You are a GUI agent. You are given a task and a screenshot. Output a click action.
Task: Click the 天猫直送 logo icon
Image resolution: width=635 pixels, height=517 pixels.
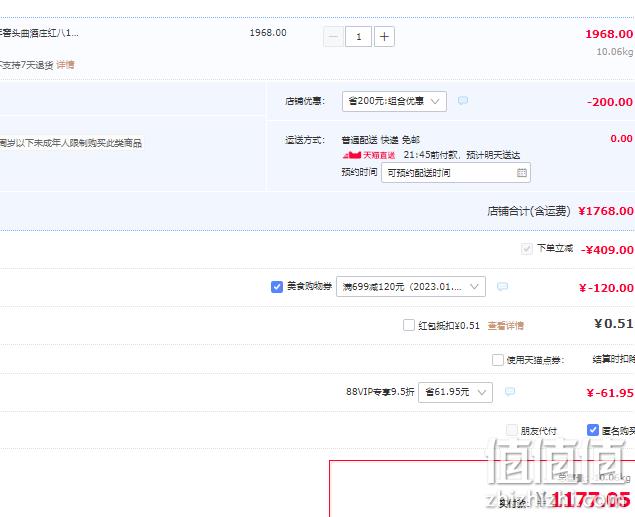[x=369, y=155]
